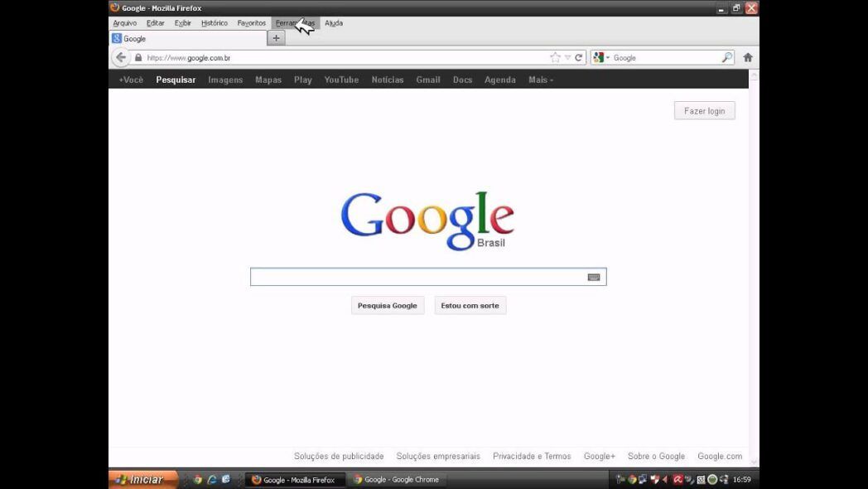Open the Iniciar start button
The image size is (868, 489).
[x=143, y=480]
